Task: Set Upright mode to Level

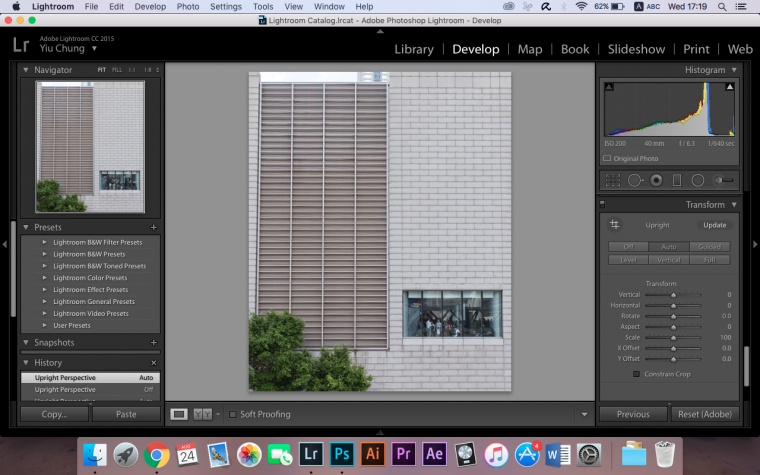Action: (628, 260)
